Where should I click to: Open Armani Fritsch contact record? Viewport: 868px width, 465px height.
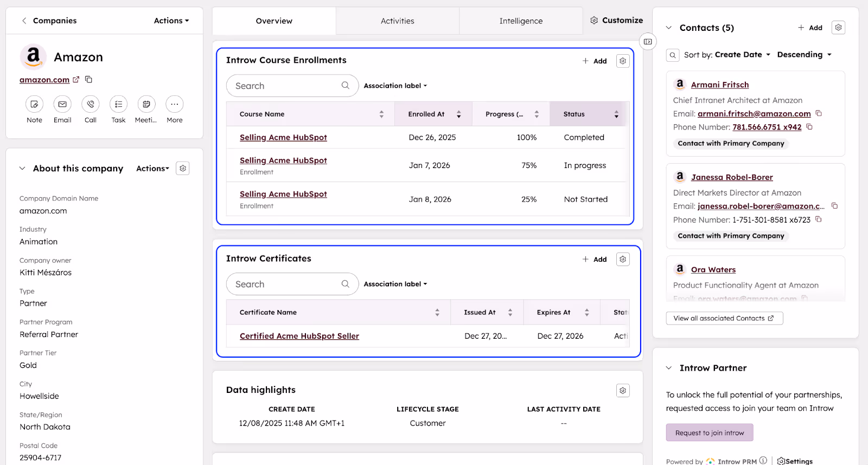coord(720,85)
